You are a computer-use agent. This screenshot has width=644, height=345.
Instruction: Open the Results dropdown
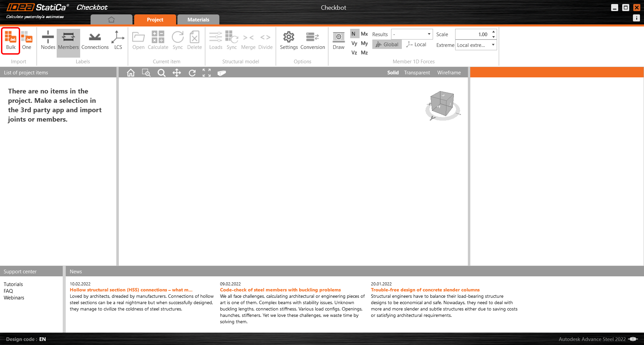pyautogui.click(x=412, y=34)
